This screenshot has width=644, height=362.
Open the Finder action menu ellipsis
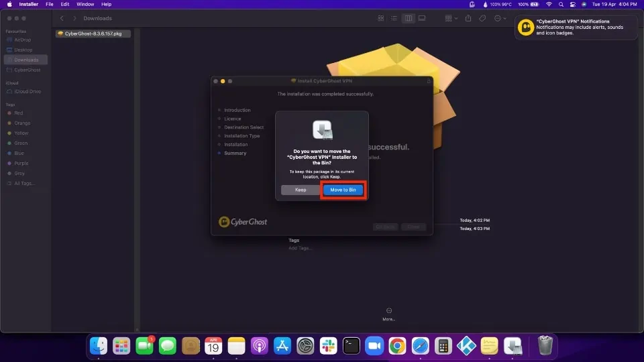[x=500, y=18]
